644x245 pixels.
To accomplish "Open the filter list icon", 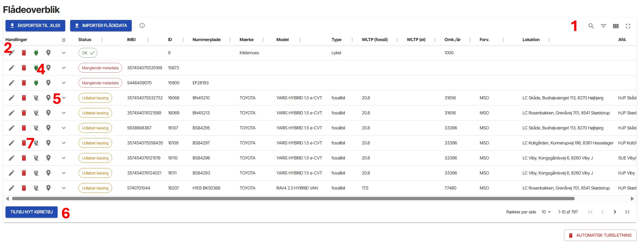I will coord(603,26).
